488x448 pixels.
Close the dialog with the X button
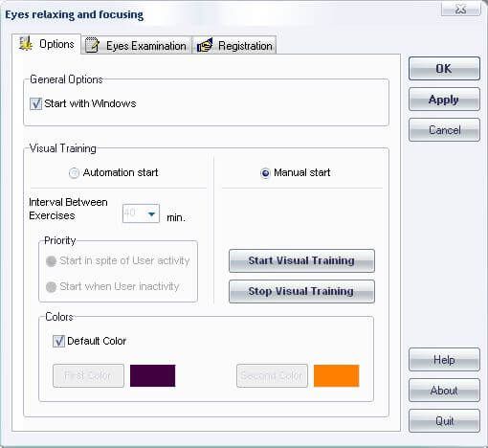point(460,10)
